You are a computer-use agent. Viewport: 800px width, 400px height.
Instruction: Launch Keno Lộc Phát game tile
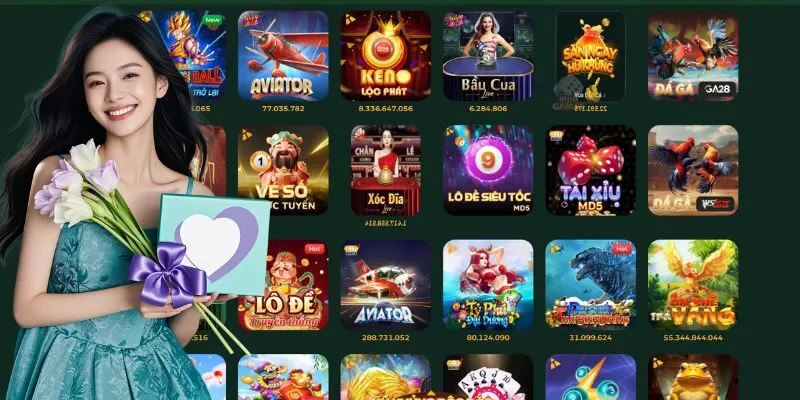386,56
